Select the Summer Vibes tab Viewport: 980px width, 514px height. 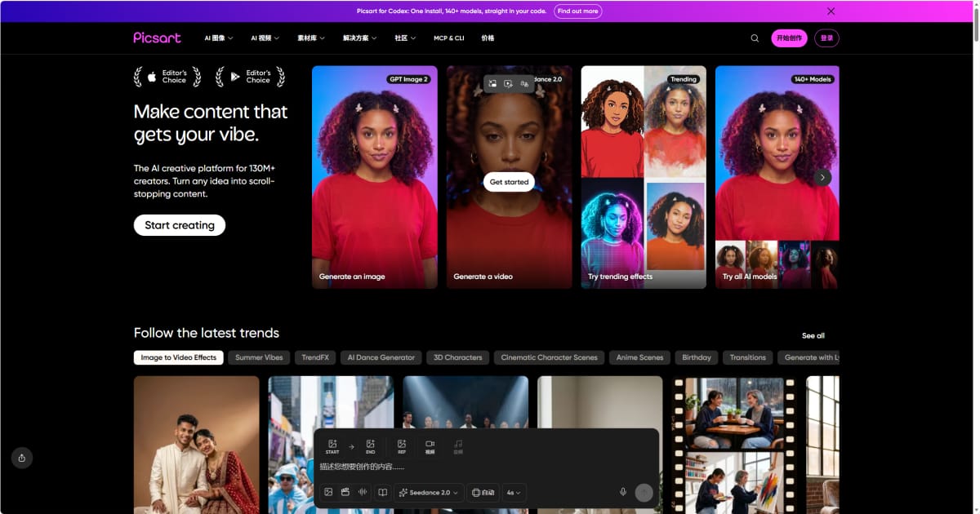point(259,357)
